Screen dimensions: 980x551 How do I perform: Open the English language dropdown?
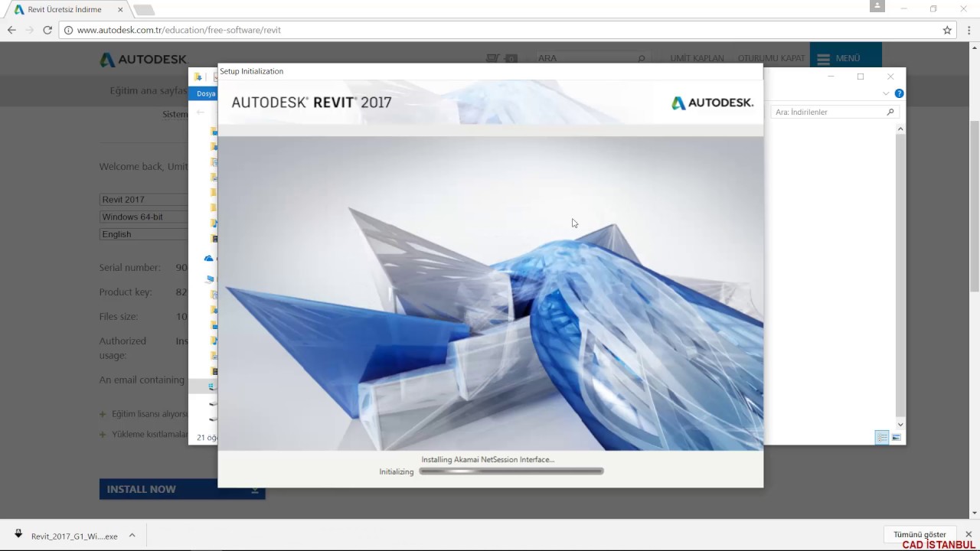(144, 234)
